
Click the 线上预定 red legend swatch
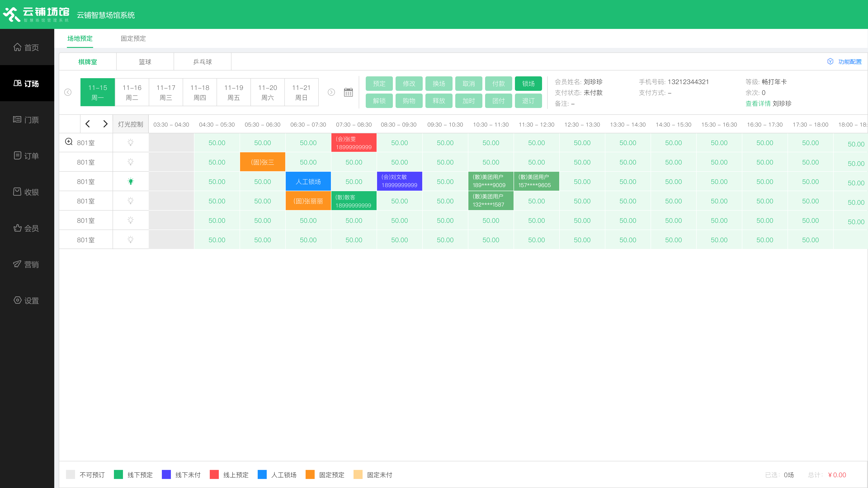point(214,474)
